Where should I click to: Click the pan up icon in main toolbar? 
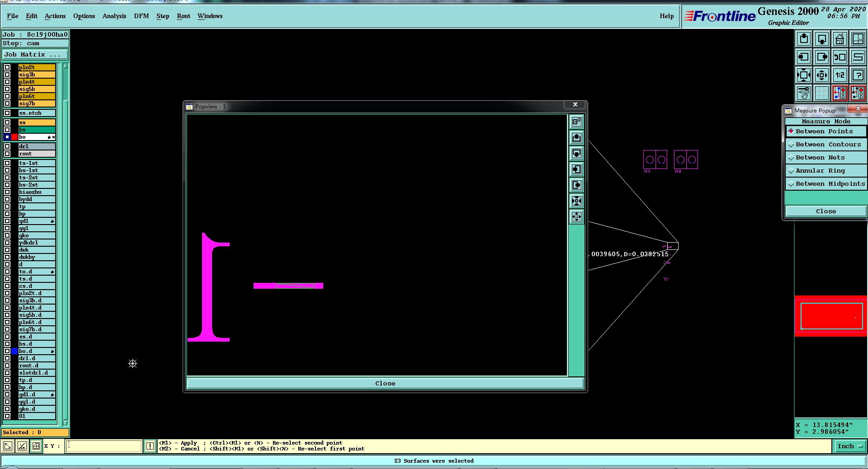(x=804, y=39)
